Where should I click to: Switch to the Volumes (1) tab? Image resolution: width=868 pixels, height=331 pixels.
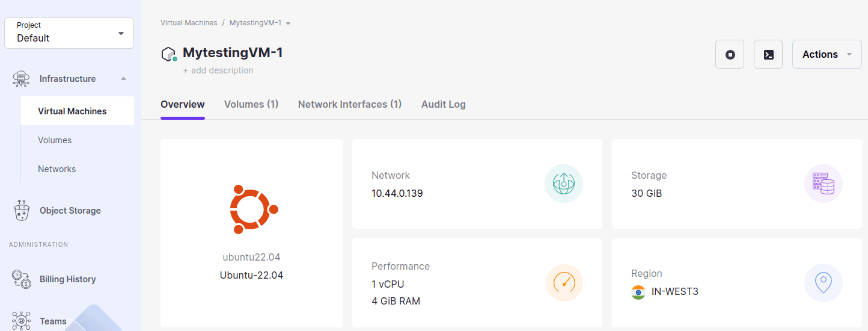251,104
